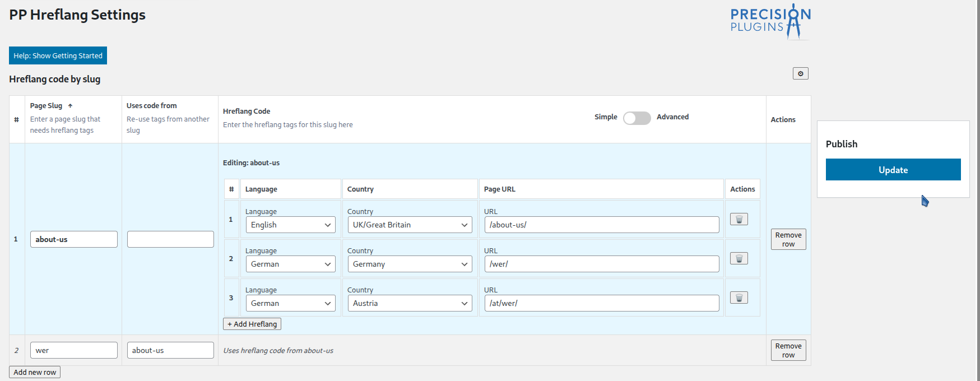The height and width of the screenshot is (381, 980).
Task: Click the Simple mode label
Action: coord(606,117)
